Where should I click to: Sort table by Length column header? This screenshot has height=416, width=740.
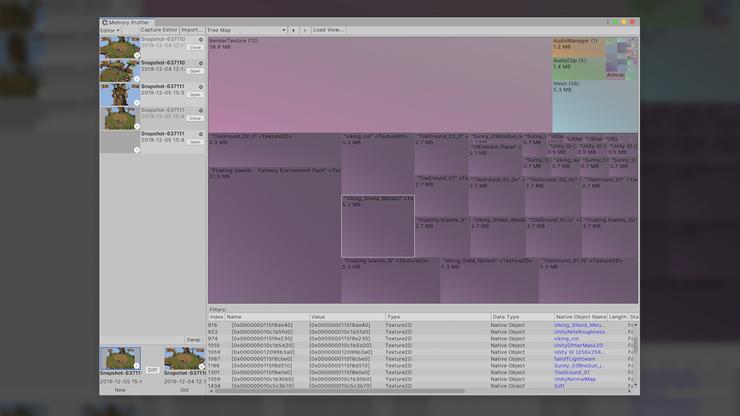point(617,317)
